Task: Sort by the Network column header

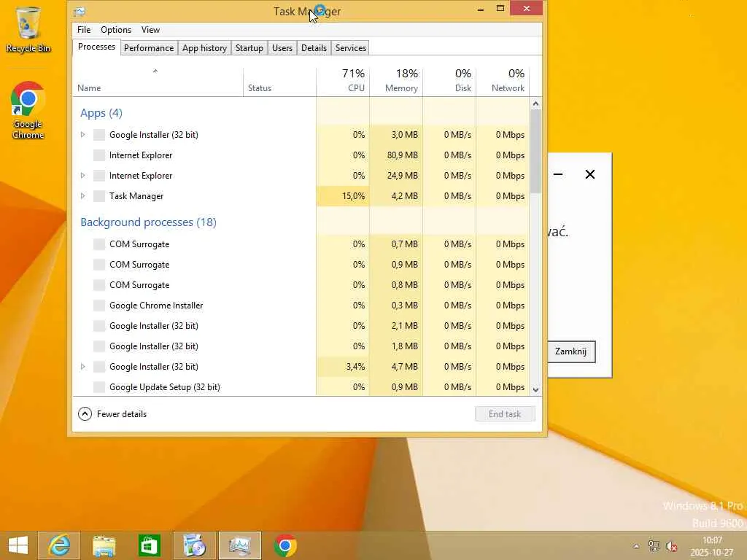Action: 503,80
